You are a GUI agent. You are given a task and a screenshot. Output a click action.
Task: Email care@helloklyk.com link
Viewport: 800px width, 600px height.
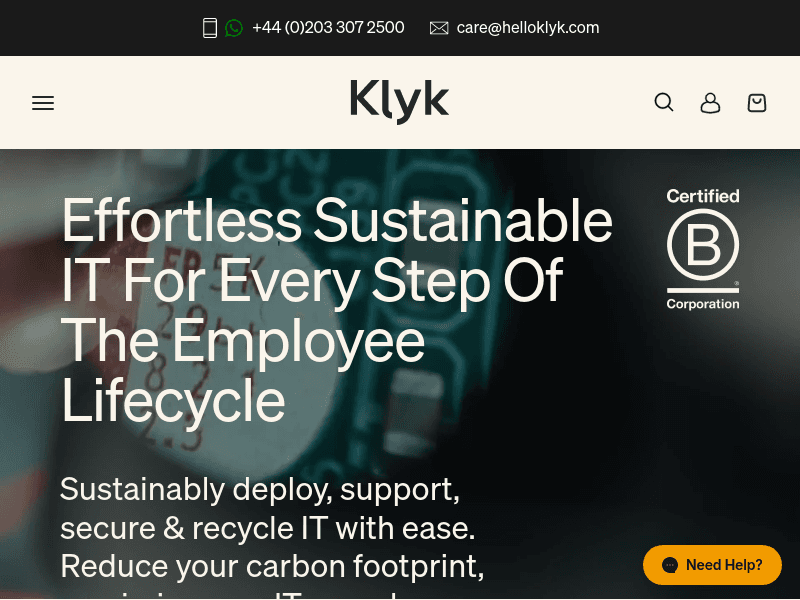(x=528, y=28)
